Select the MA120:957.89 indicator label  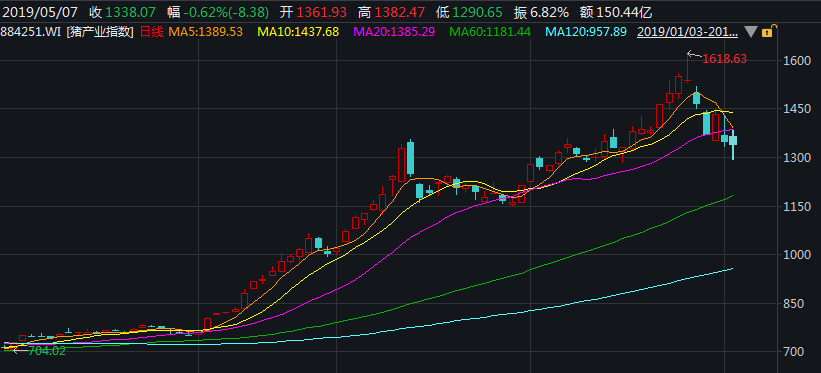[x=586, y=32]
